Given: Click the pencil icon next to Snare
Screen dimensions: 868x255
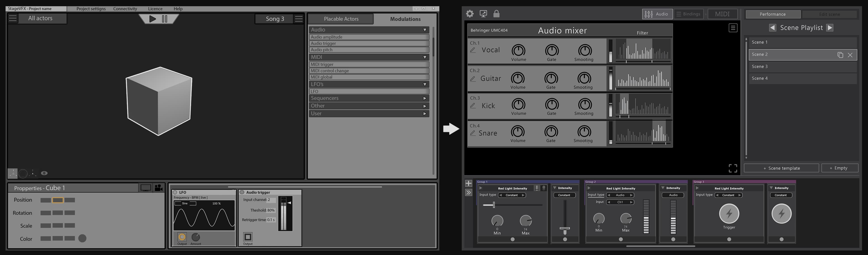Looking at the screenshot, I should point(473,133).
